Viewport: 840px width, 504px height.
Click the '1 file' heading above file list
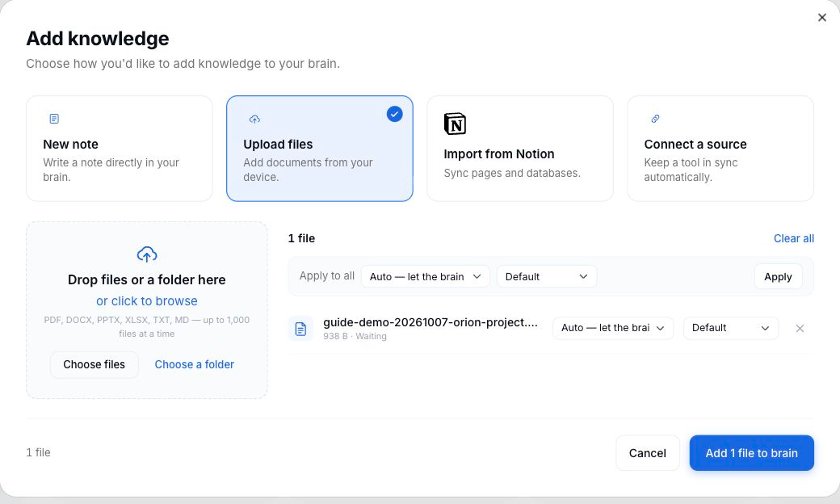pos(301,238)
